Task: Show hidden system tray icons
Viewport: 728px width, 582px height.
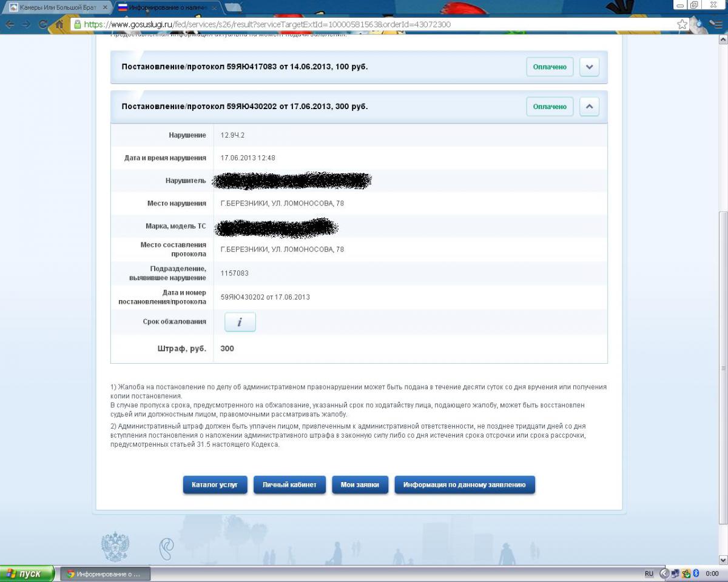Action: (x=664, y=574)
